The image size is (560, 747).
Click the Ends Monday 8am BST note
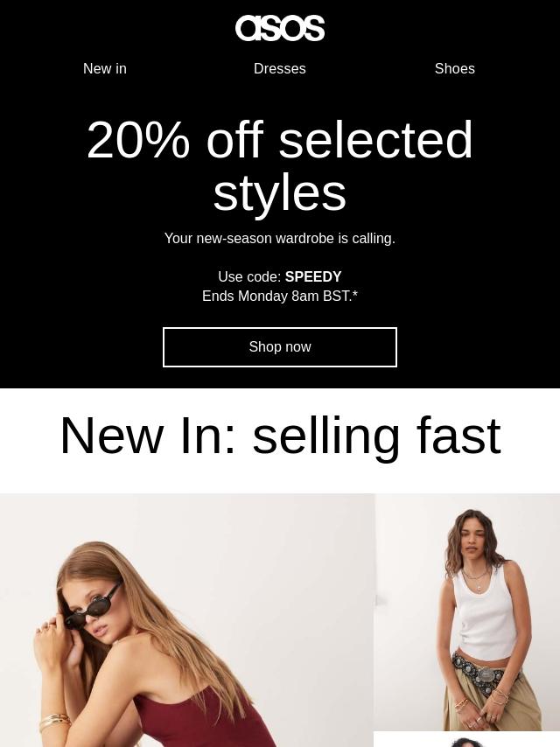280,296
